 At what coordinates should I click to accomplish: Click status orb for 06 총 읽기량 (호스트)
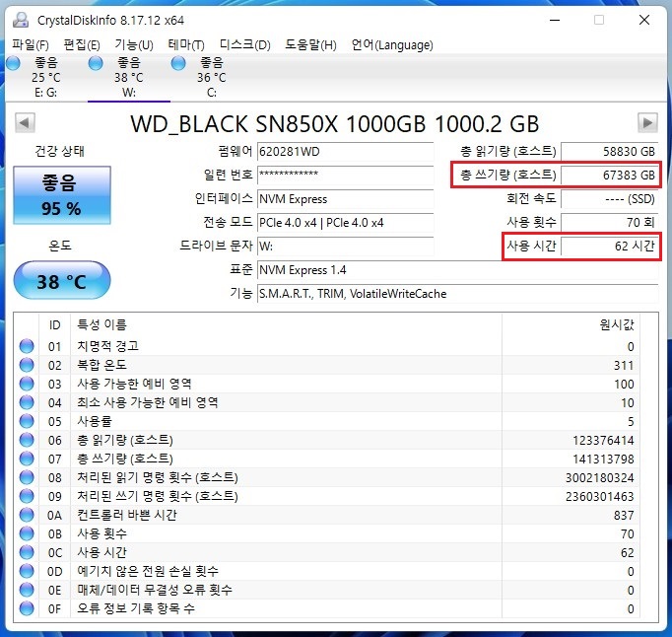tap(27, 440)
